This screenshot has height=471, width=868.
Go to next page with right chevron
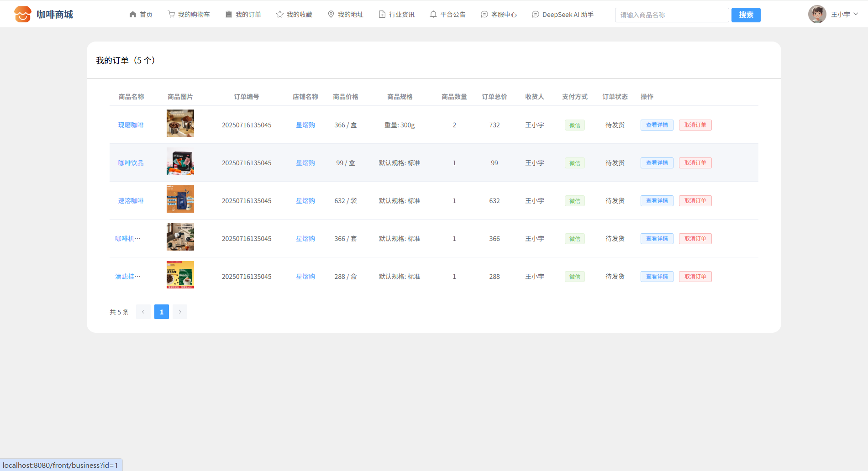tap(180, 312)
